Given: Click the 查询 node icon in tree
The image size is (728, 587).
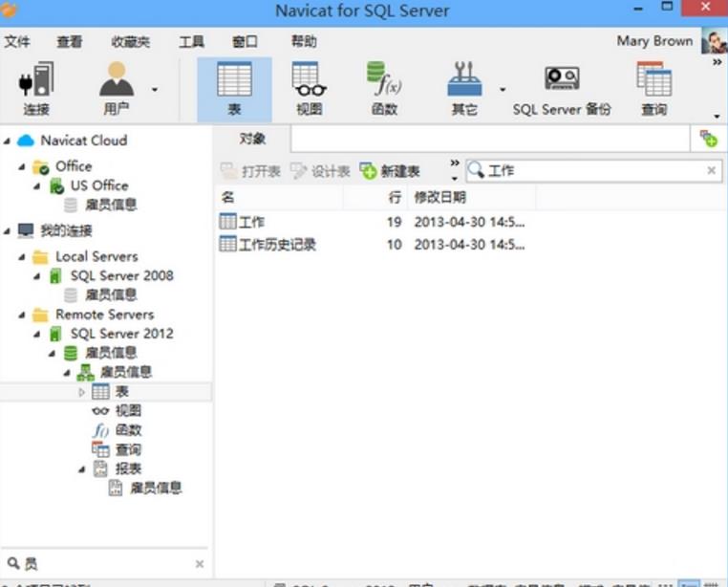Looking at the screenshot, I should click(100, 449).
